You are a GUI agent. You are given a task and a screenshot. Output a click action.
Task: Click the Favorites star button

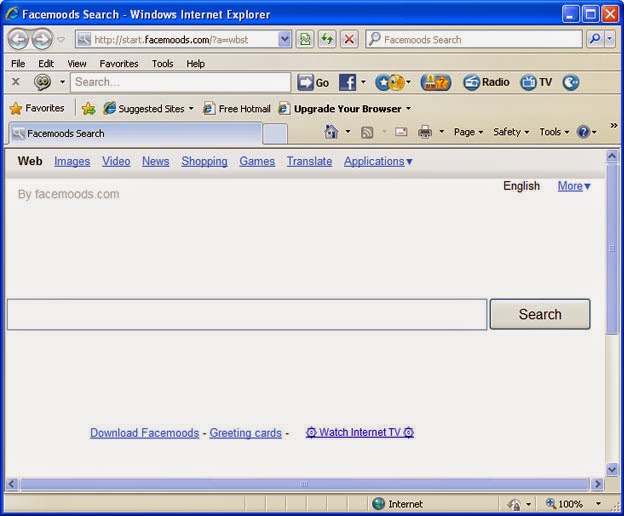[x=37, y=108]
